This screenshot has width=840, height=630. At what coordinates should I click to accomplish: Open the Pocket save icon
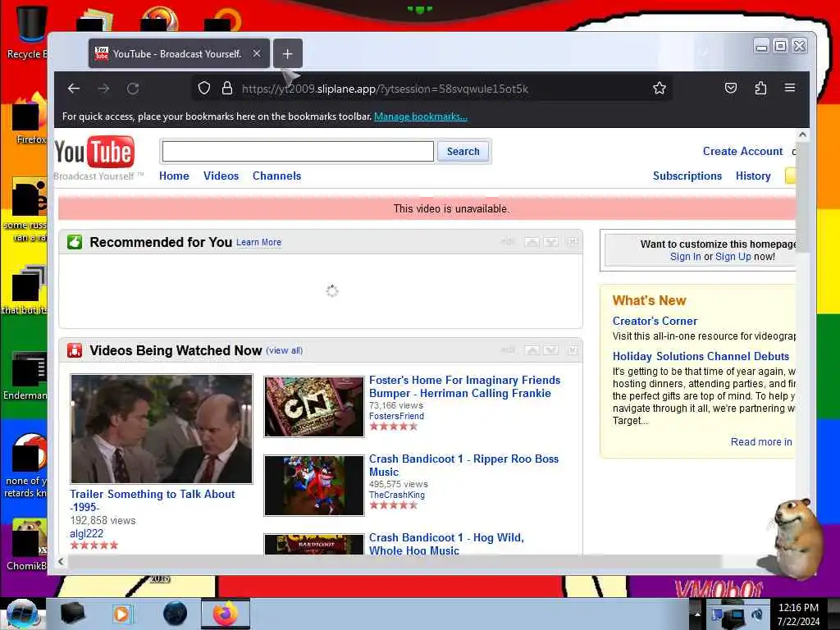731,88
